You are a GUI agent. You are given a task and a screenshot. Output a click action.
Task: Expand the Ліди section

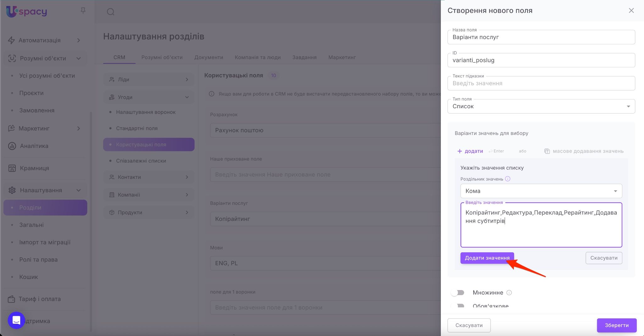click(x=149, y=80)
